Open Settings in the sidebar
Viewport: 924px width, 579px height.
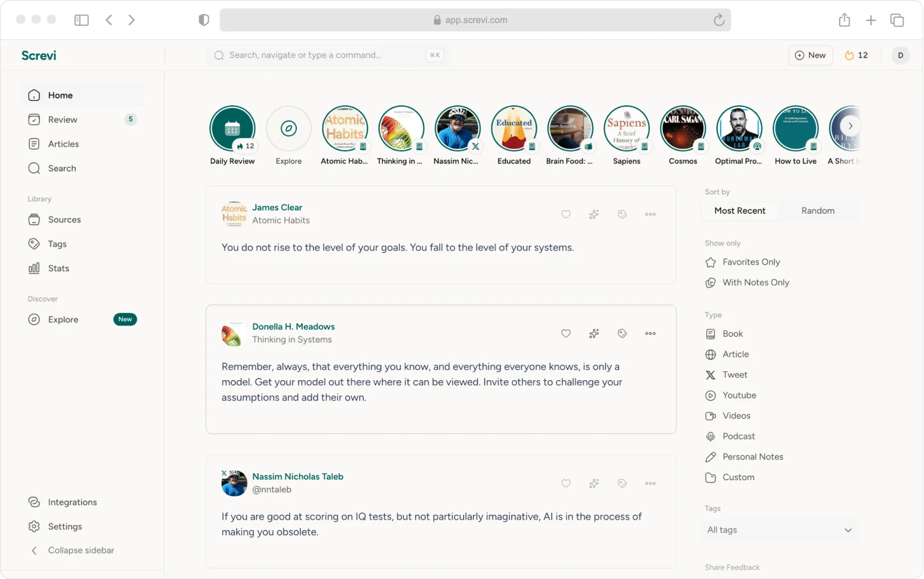[55, 526]
